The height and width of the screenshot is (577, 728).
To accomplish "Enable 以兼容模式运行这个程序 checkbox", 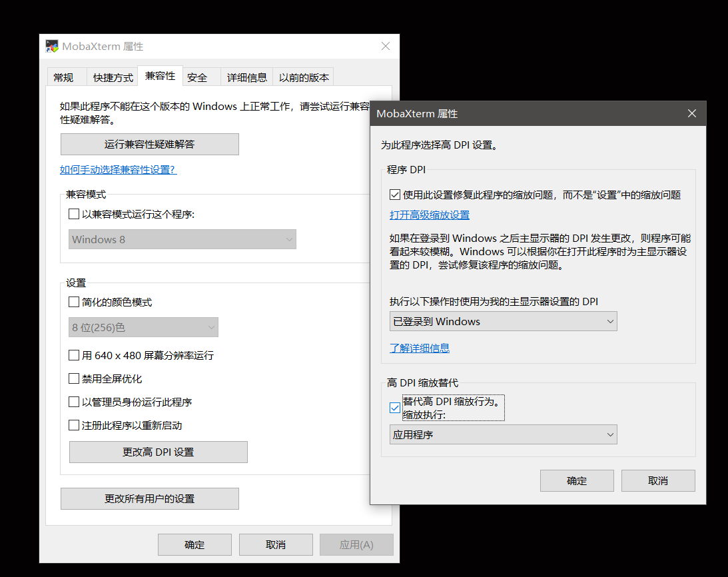I will click(74, 214).
